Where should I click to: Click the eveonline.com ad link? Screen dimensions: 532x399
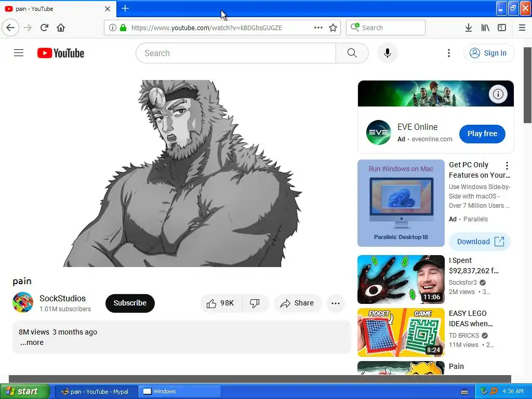pyautogui.click(x=432, y=139)
